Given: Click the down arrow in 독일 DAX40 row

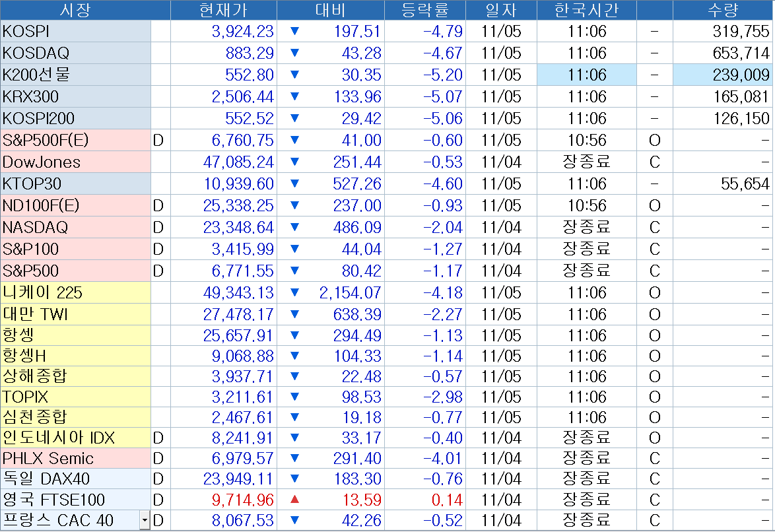Looking at the screenshot, I should point(294,479).
